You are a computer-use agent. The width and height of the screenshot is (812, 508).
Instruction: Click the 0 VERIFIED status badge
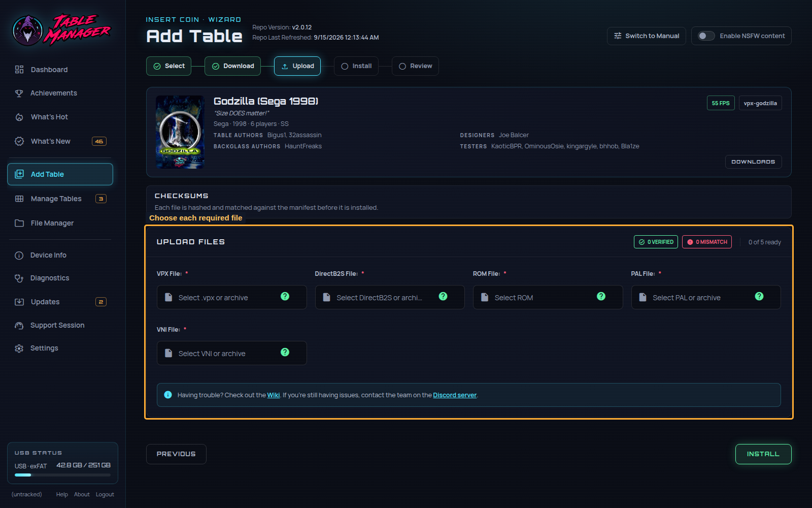(656, 242)
